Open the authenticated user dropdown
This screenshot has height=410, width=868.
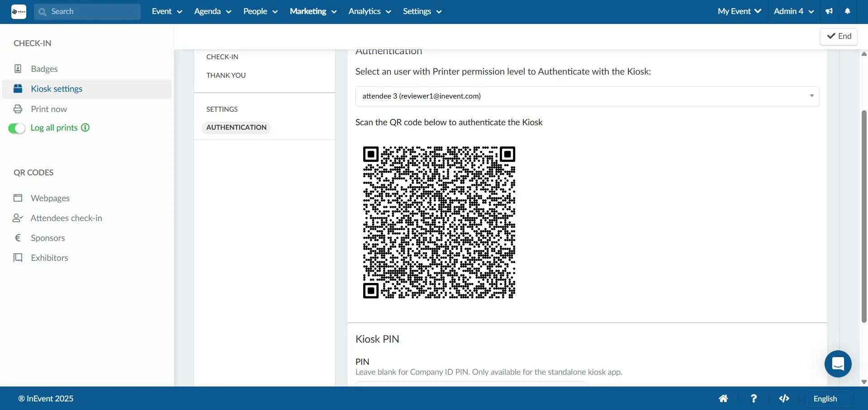(x=587, y=96)
